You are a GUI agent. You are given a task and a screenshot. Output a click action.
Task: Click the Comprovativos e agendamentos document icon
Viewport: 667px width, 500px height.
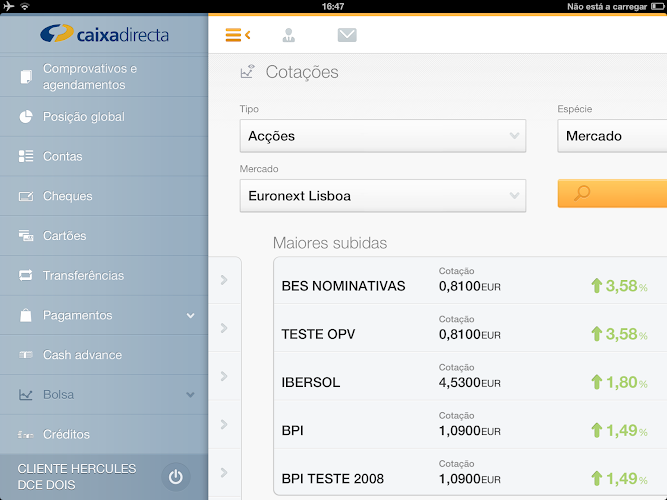tap(26, 77)
